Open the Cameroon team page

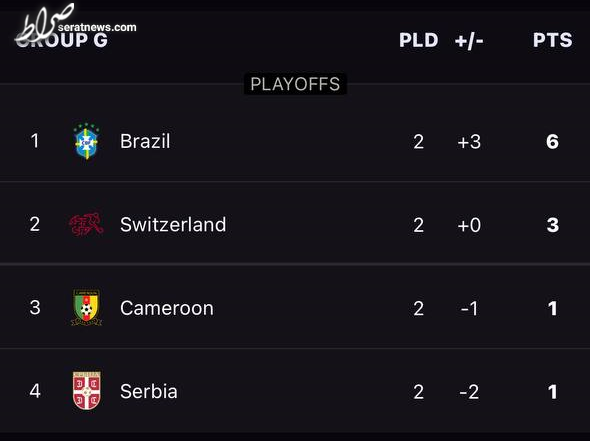click(x=167, y=308)
